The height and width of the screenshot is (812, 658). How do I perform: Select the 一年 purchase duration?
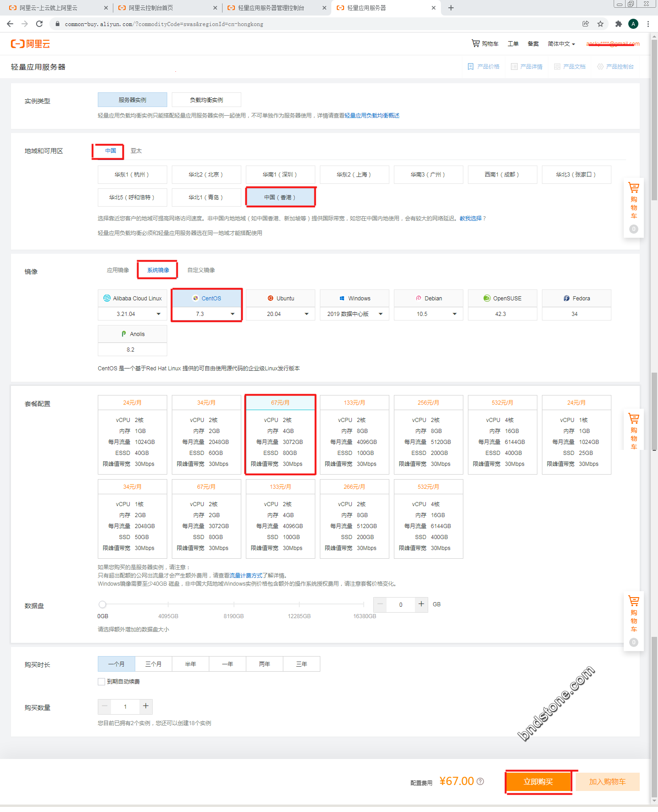click(228, 664)
